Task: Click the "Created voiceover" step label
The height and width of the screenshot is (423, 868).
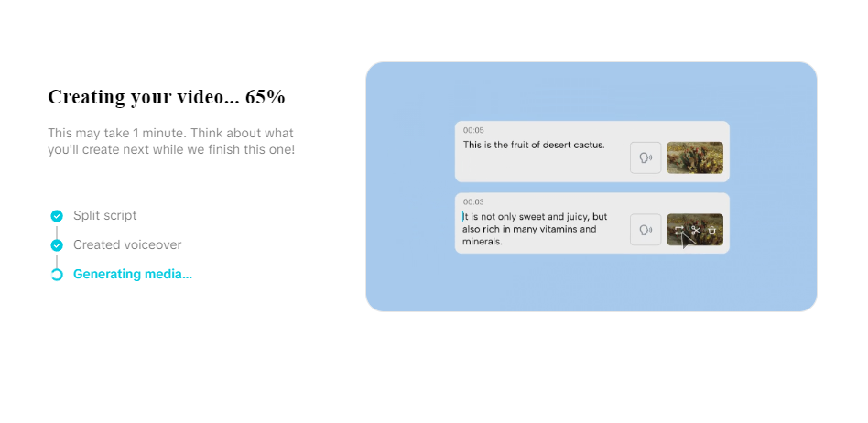Action: (127, 245)
